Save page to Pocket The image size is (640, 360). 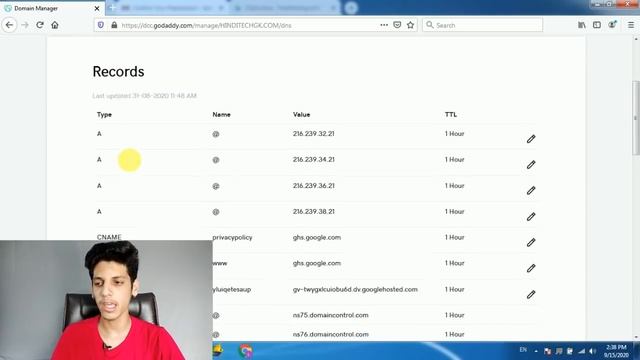pos(397,25)
